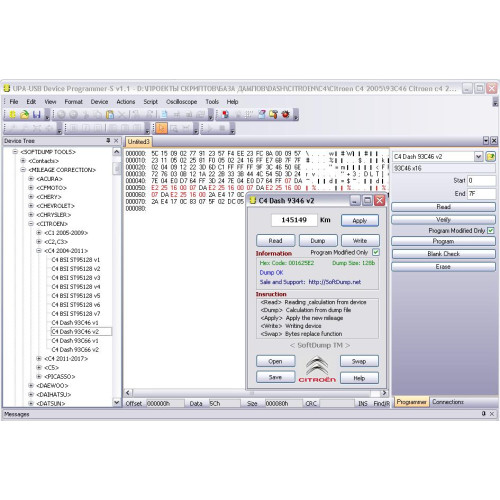Expand the <CHEVROLET> tree node
The height and width of the screenshot is (500, 500).
[x=31, y=205]
